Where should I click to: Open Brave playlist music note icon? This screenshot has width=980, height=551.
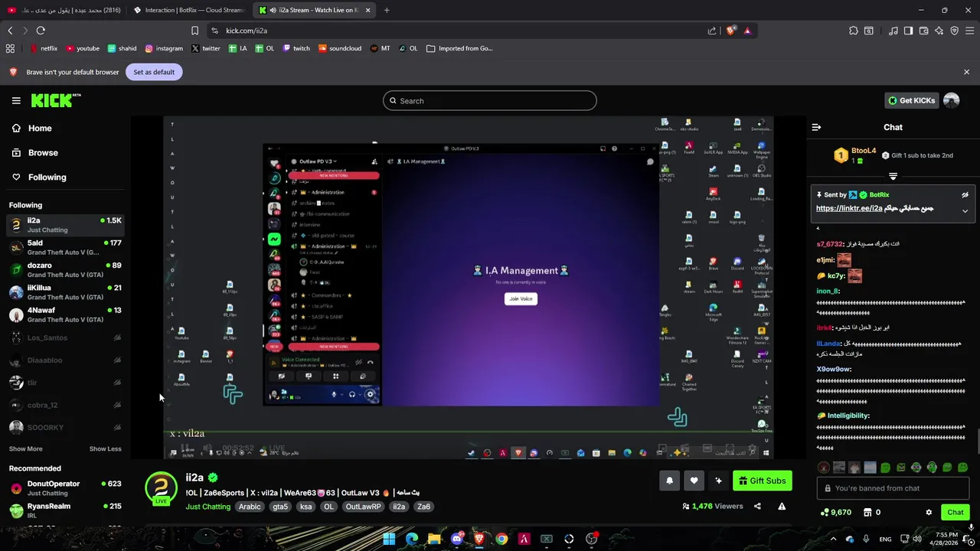(x=893, y=31)
